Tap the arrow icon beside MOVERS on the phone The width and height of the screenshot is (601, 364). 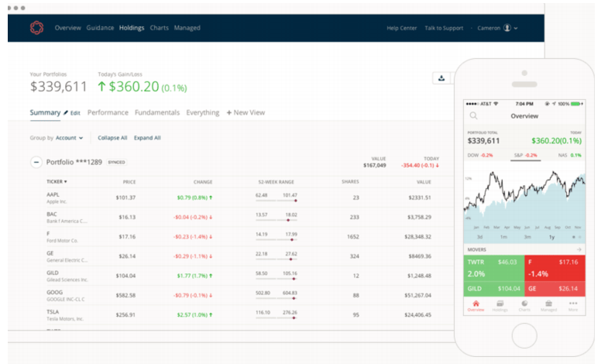pyautogui.click(x=579, y=249)
